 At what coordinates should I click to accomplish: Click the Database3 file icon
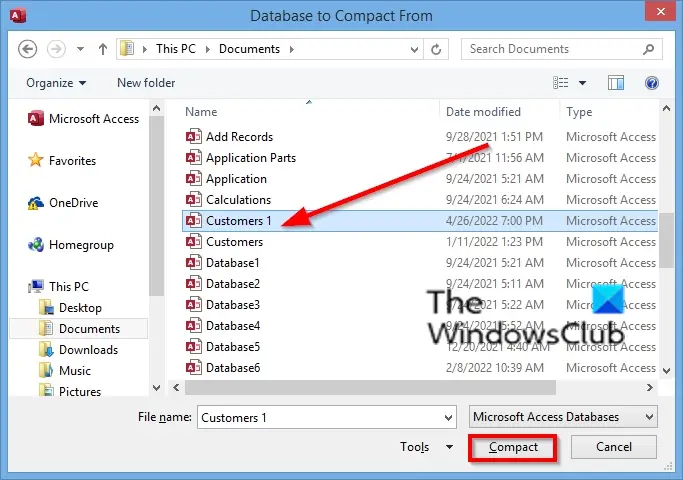(x=194, y=304)
